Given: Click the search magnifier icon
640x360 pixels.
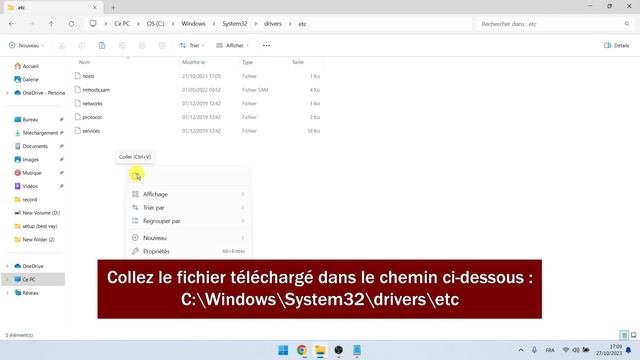Looking at the screenshot, I should point(627,24).
